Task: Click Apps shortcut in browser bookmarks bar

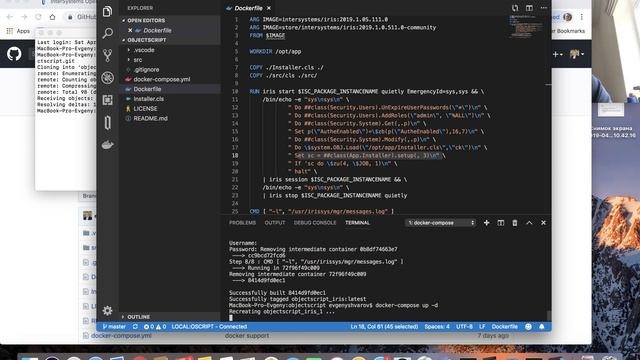Action: point(18,31)
